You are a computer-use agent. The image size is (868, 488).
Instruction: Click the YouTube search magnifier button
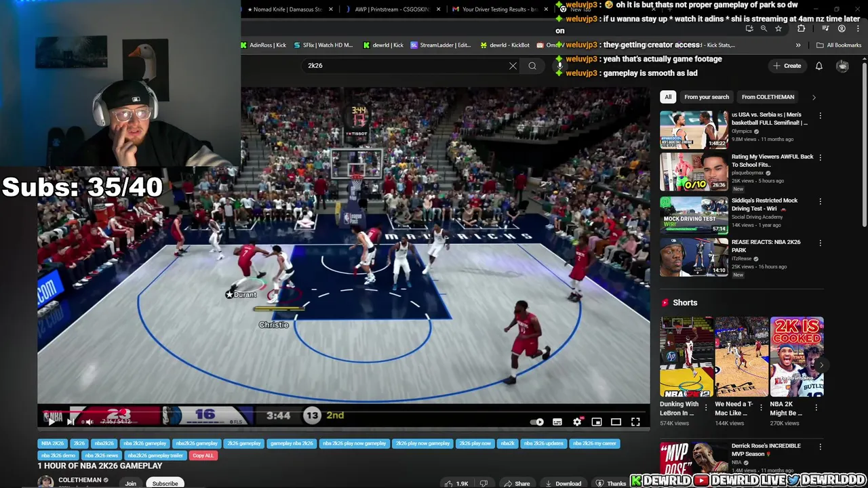click(x=532, y=66)
